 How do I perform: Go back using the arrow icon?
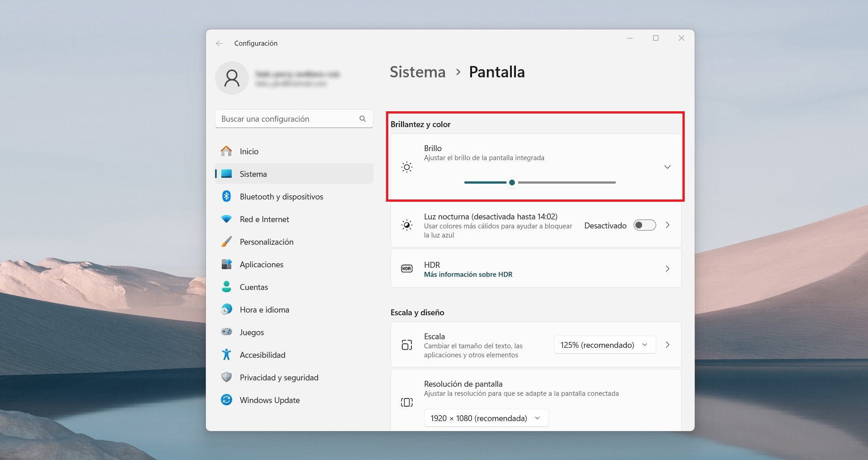point(219,43)
